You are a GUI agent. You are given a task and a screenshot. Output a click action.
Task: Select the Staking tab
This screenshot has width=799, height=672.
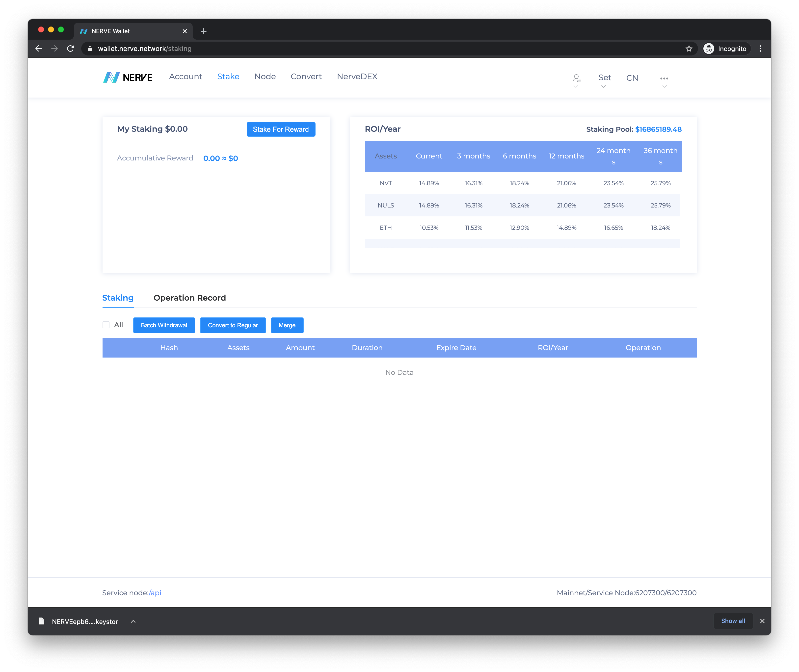pyautogui.click(x=118, y=298)
